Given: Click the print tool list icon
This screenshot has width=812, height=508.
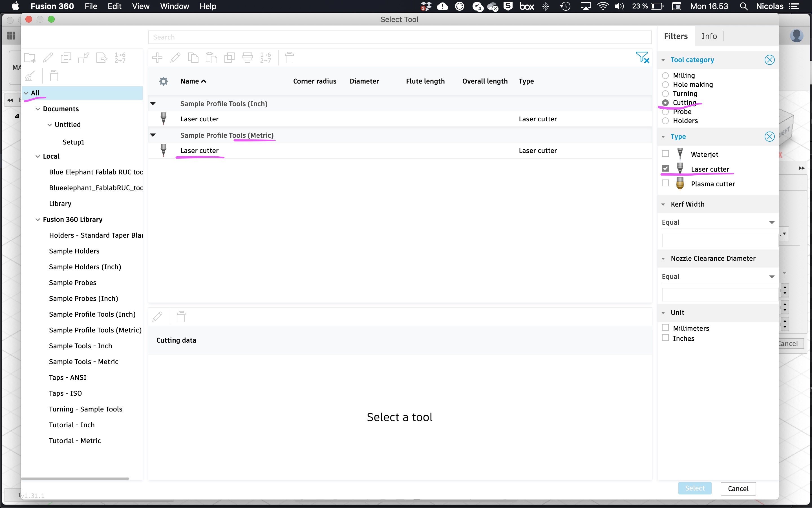Looking at the screenshot, I should tap(247, 58).
